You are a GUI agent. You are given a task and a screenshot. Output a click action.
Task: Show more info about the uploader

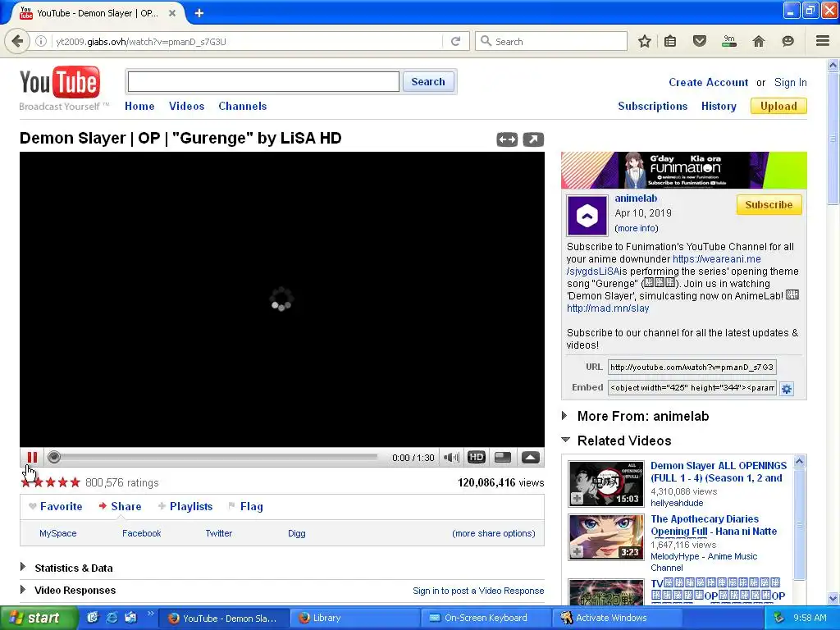637,228
